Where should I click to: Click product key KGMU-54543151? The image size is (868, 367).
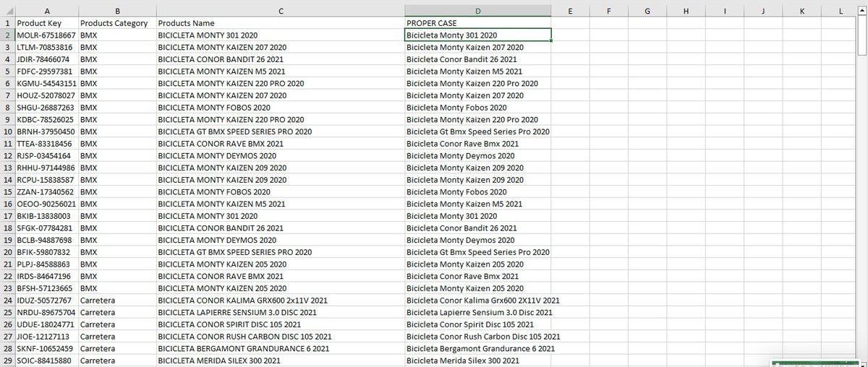click(46, 83)
